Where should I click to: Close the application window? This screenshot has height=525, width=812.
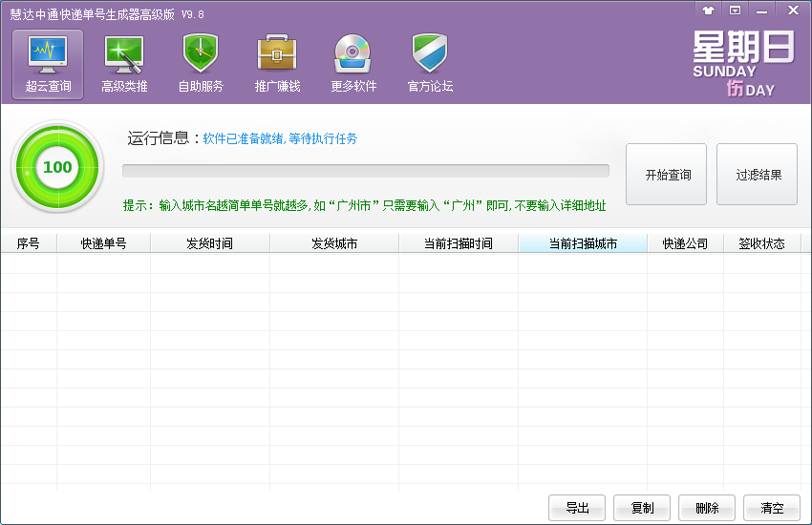pyautogui.click(x=793, y=10)
